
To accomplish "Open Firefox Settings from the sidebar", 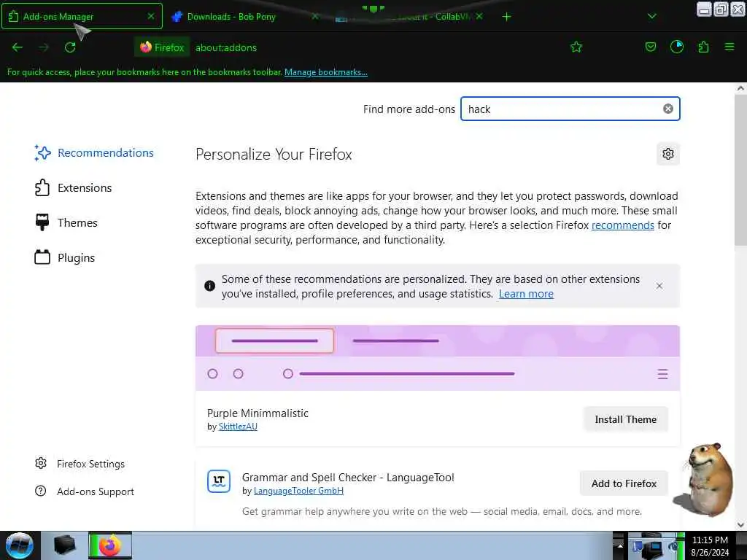I will 80,464.
